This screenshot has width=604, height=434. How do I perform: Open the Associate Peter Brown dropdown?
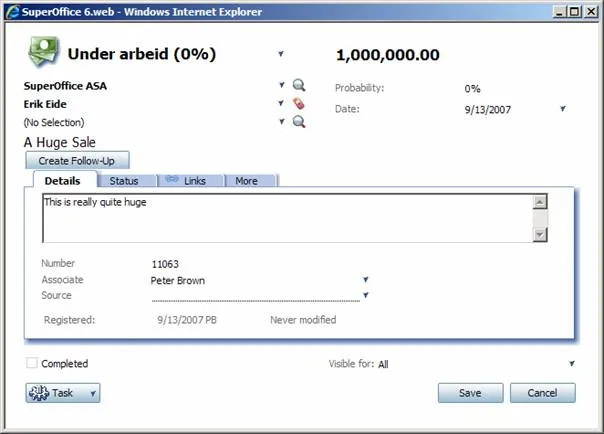366,280
